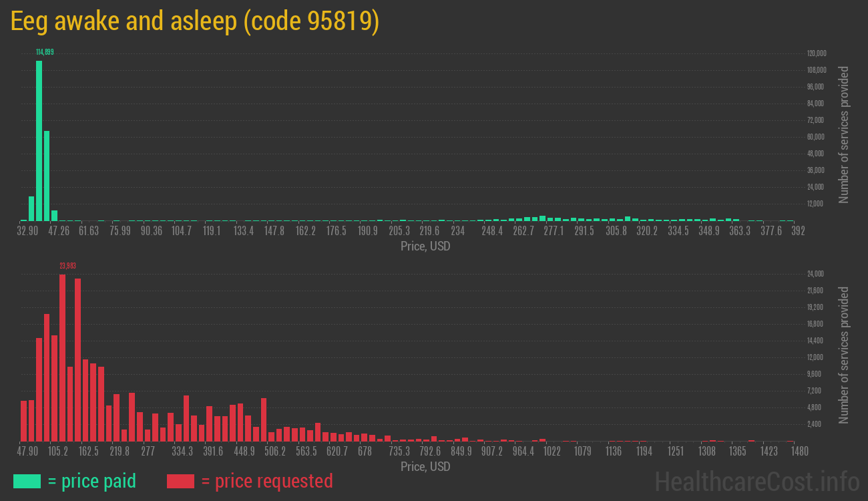Select the isolated red bar near 1365
The height and width of the screenshot is (501, 868).
tap(751, 441)
